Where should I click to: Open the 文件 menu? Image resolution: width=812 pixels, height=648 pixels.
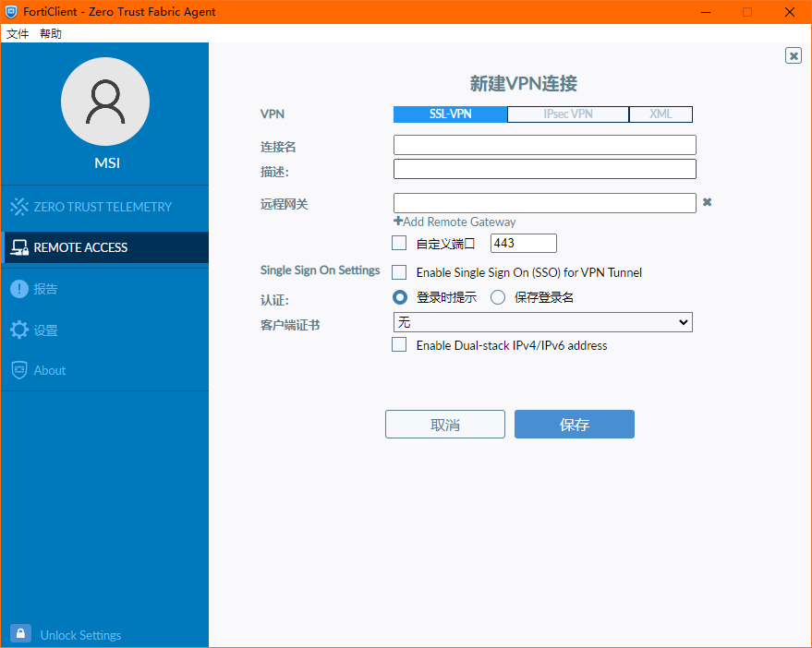(x=17, y=32)
